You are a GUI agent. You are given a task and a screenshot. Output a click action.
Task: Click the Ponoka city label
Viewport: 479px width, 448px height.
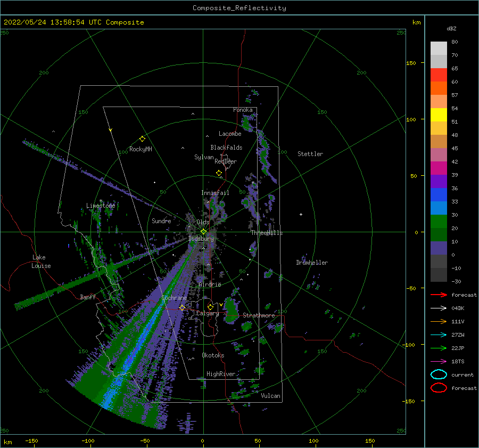pos(243,110)
